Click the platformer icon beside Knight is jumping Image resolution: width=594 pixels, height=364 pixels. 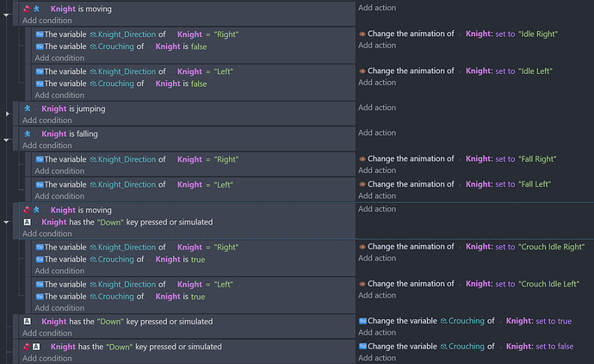(x=28, y=108)
